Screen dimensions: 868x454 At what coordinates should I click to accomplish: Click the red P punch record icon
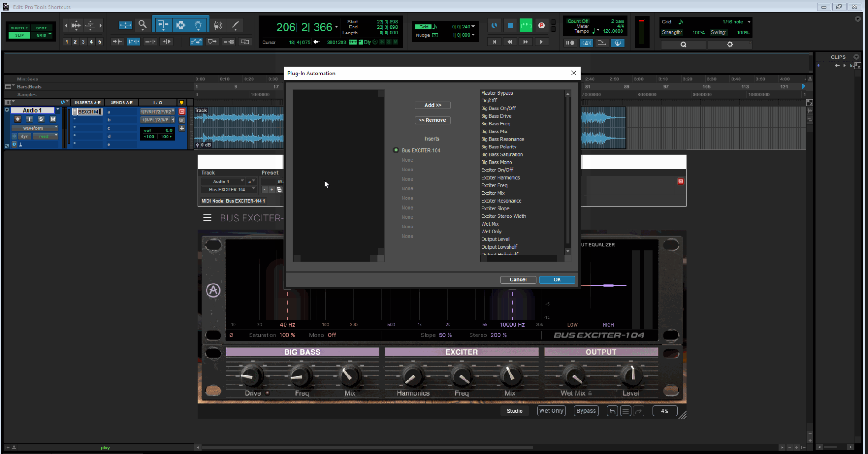click(542, 26)
